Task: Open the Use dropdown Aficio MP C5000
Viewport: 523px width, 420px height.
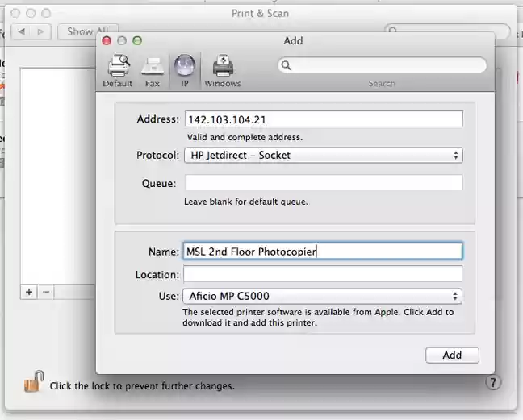Action: pos(322,296)
